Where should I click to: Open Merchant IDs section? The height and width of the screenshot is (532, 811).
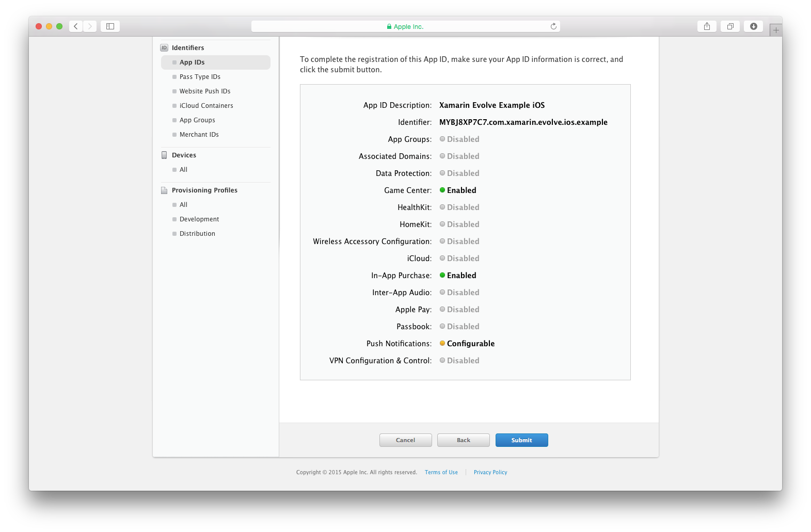pos(199,135)
